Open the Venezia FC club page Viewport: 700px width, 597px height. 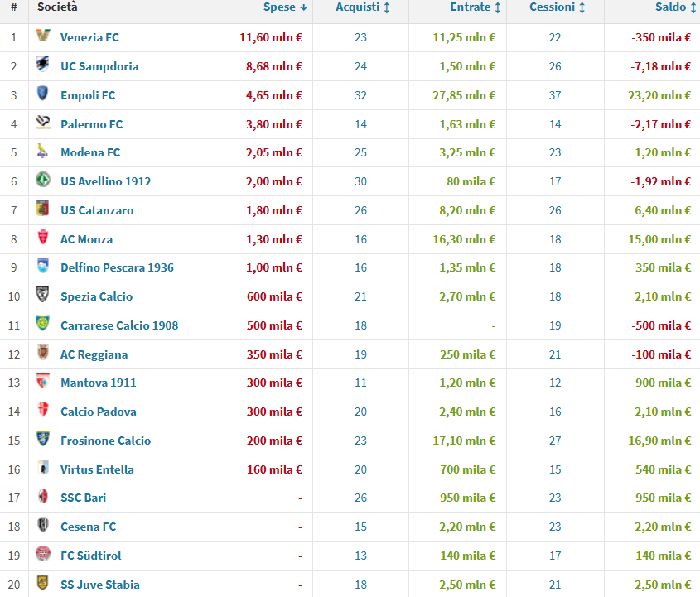click(89, 37)
